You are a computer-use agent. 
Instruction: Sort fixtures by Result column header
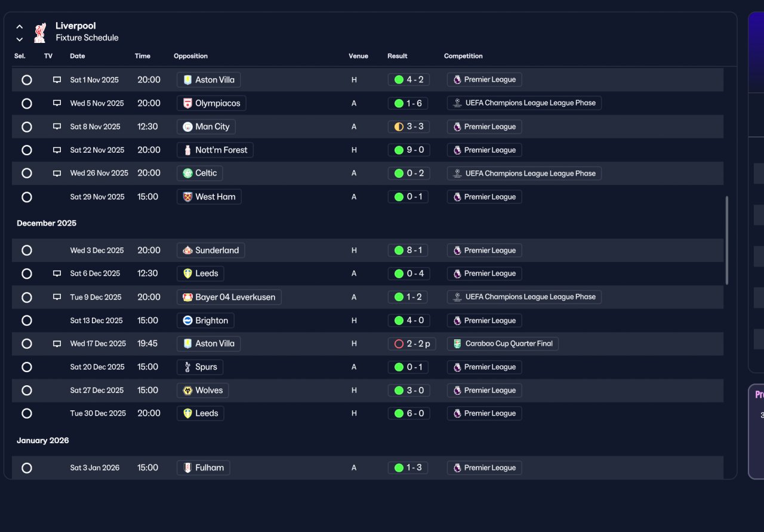(398, 56)
